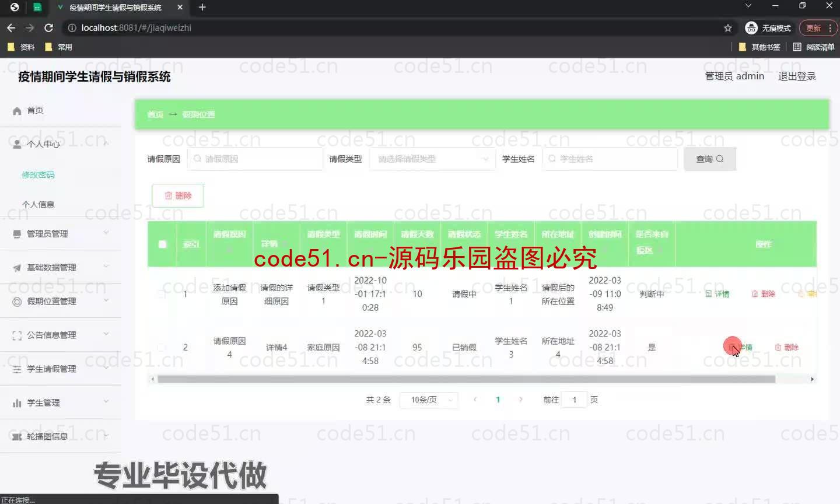840x504 pixels.
Task: Bookmark this page with the star icon
Action: [727, 28]
